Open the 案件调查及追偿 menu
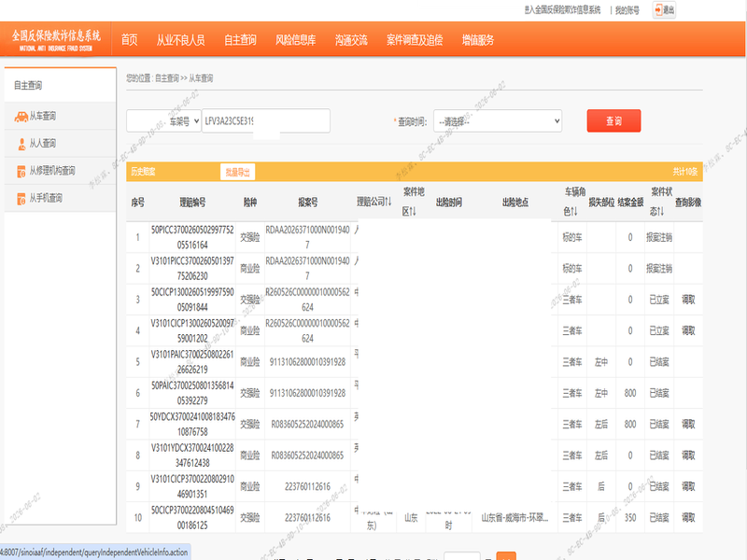The width and height of the screenshot is (747, 560). coord(415,40)
